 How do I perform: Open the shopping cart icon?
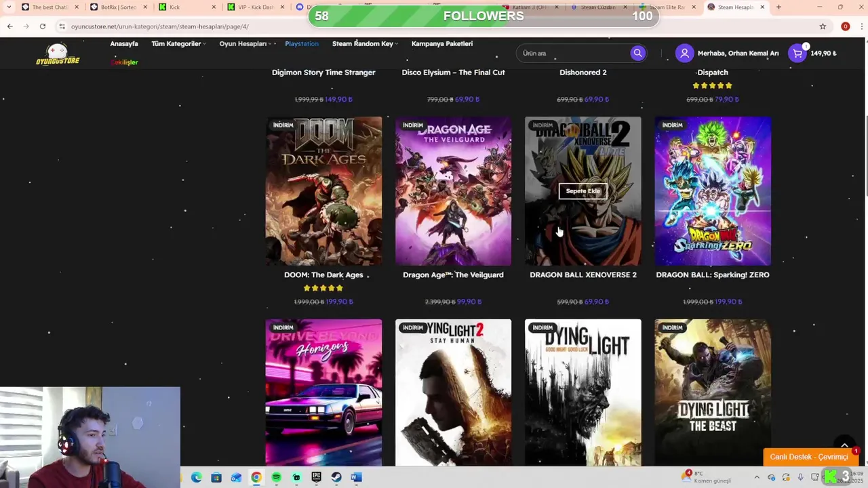point(797,54)
